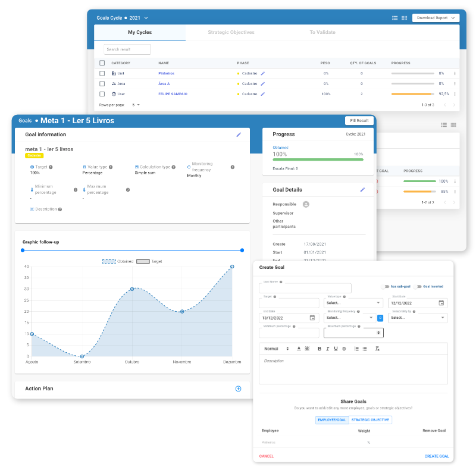Open the To Validate tab
476x476 pixels.
coord(322,32)
